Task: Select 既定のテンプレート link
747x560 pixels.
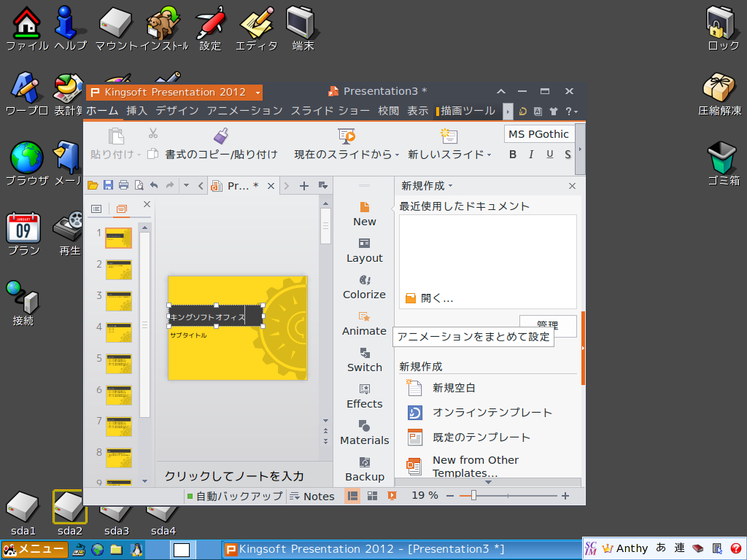Action: [469, 437]
